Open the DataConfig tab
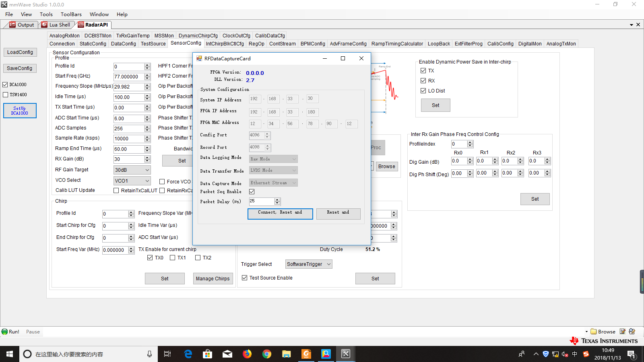 [124, 44]
